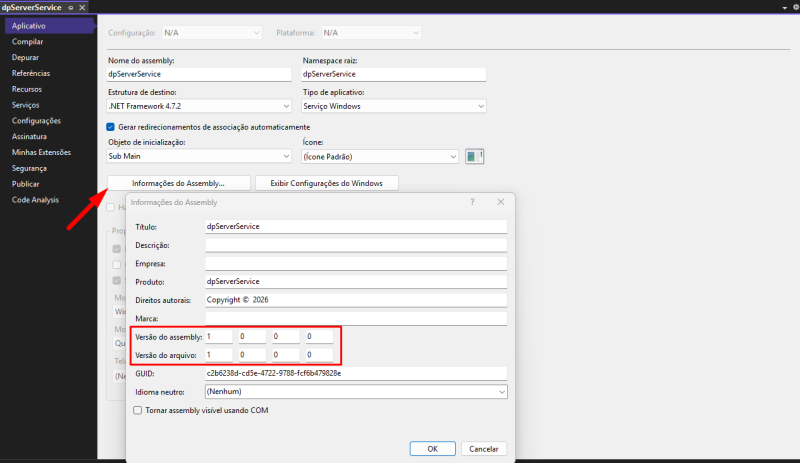Pin the dpServerService document tab
The width and height of the screenshot is (800, 463).
point(70,8)
